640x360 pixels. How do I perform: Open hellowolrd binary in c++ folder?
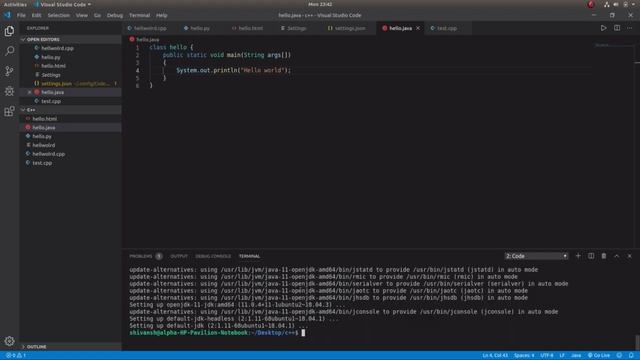[71, 145]
